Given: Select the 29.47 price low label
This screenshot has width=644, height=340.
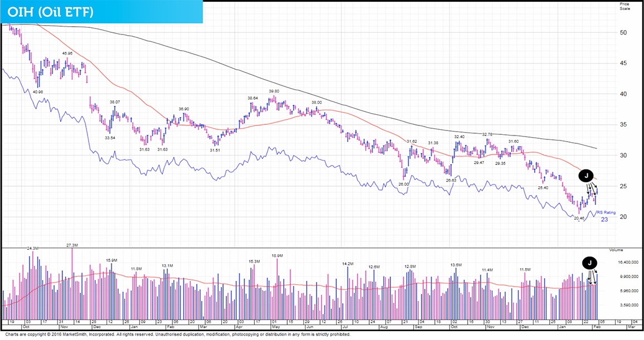Looking at the screenshot, I should (x=479, y=163).
